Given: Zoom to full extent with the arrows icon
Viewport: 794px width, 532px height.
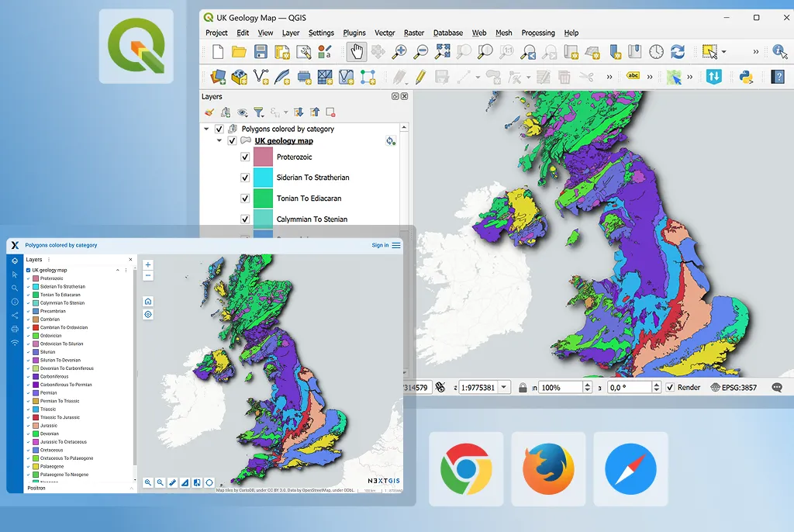Looking at the screenshot, I should [442, 52].
